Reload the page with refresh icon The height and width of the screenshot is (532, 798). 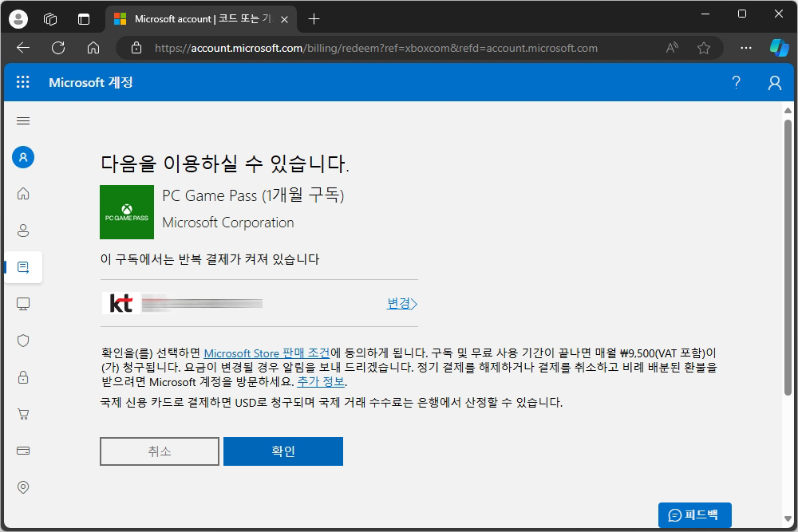click(x=58, y=48)
